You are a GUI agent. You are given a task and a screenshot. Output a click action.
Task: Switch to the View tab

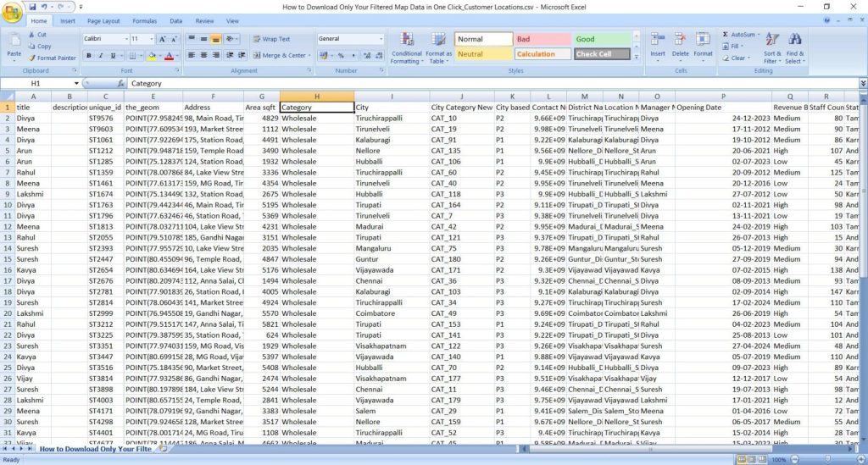click(232, 21)
